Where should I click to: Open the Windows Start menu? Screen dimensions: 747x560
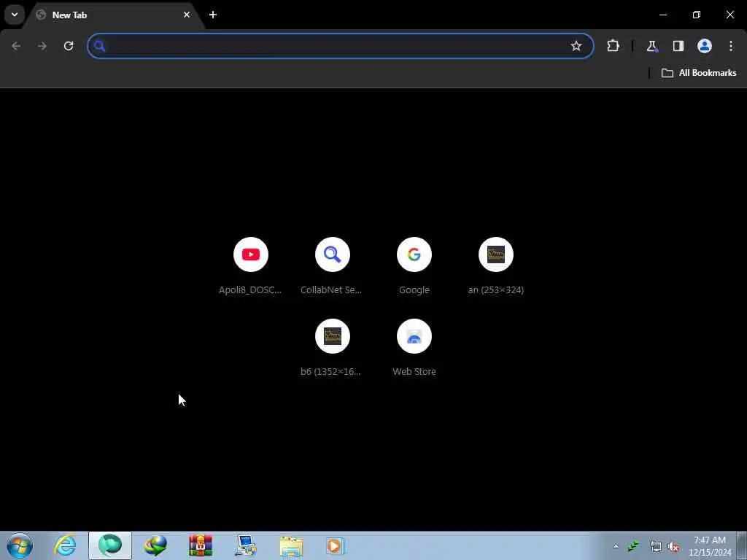point(20,545)
